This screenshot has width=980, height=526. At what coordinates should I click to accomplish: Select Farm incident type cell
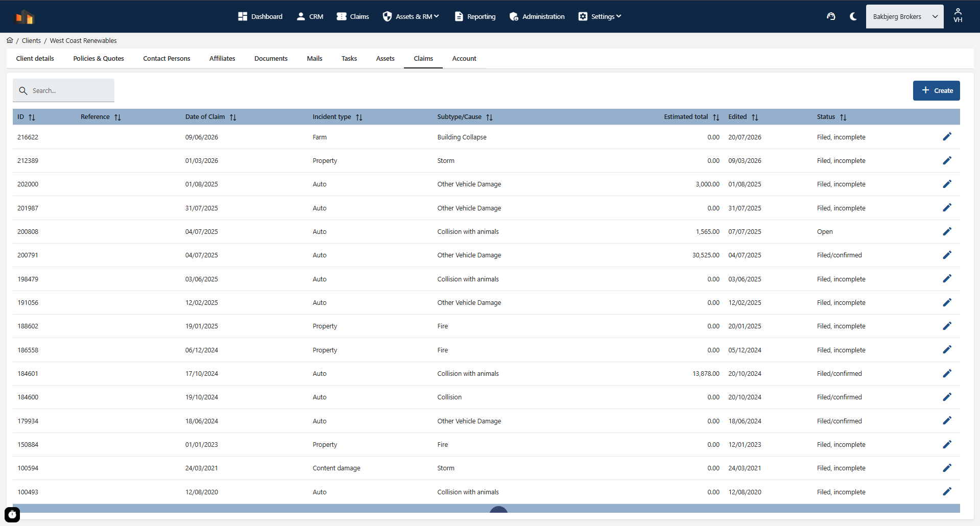pos(320,137)
